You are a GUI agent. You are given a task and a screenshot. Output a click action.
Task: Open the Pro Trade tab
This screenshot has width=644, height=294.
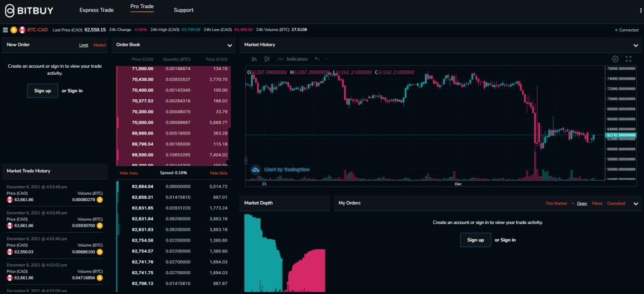pos(142,6)
